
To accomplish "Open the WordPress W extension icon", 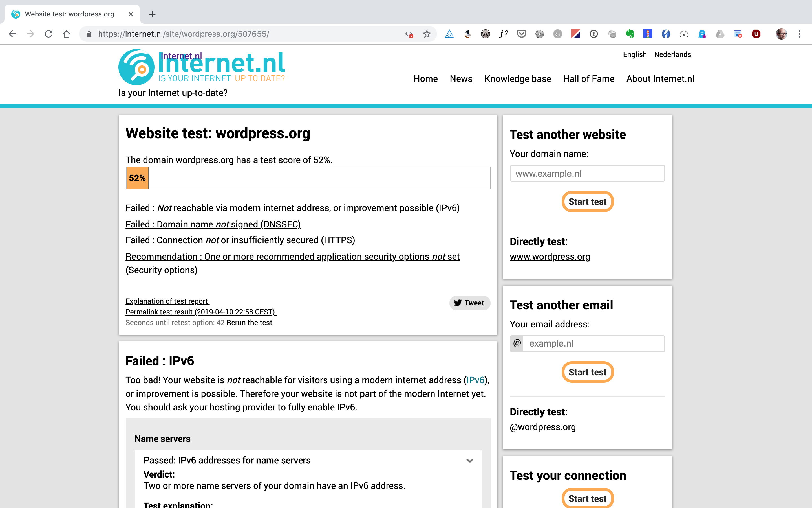I will click(x=485, y=34).
